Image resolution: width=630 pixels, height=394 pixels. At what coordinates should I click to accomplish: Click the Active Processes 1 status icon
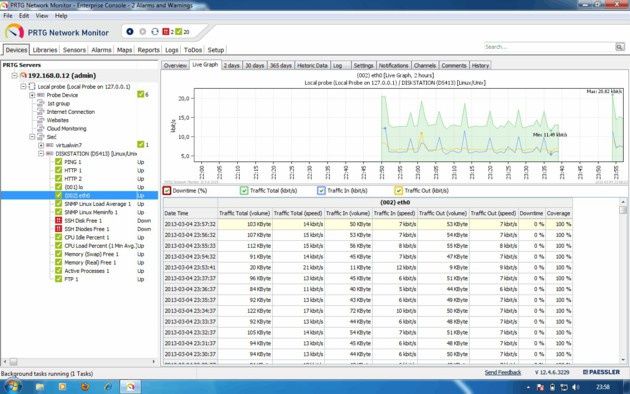pyautogui.click(x=59, y=271)
